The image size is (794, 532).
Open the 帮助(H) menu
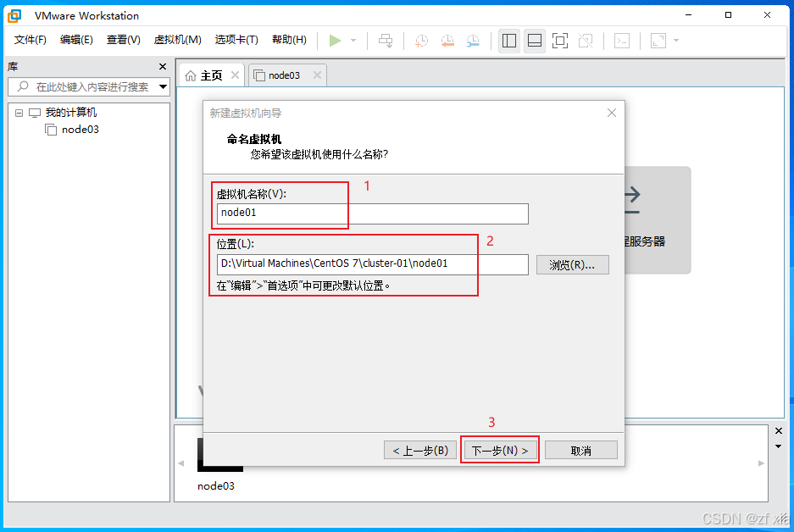[289, 40]
